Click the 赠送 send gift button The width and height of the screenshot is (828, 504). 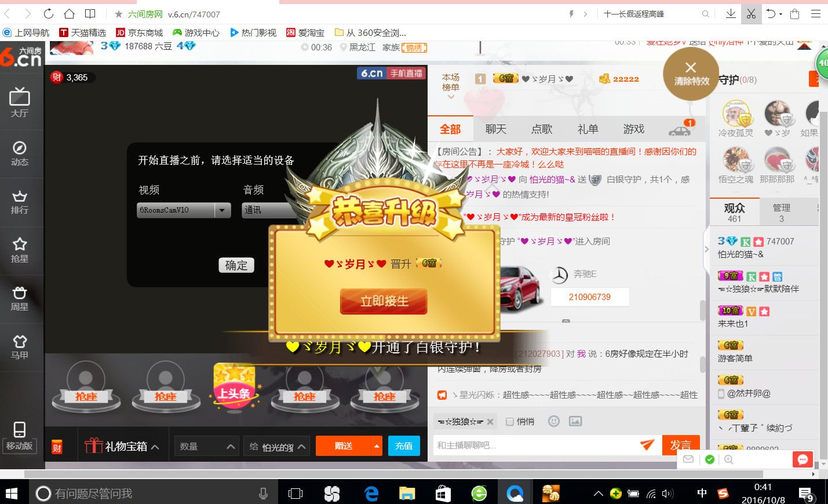point(344,446)
